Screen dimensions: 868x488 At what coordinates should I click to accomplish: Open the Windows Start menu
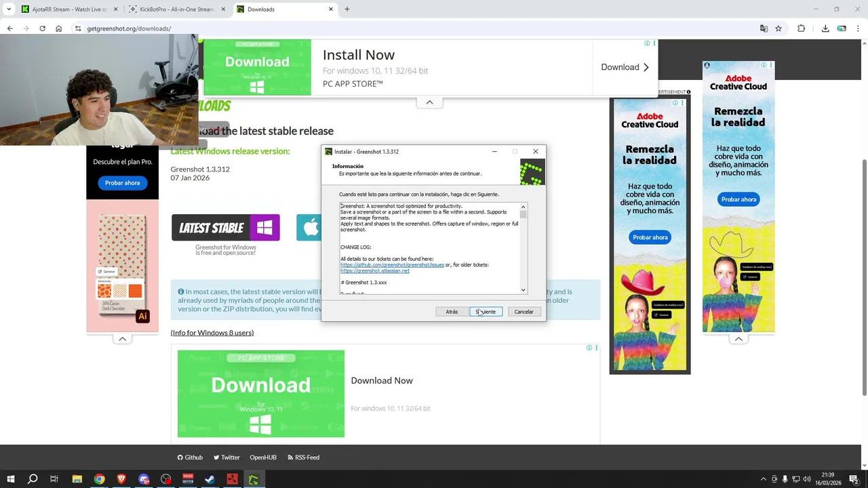point(10,479)
